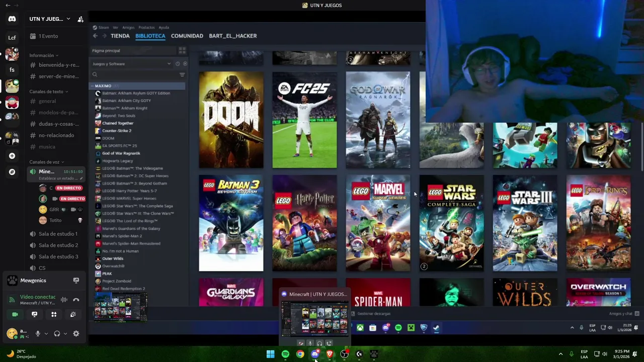Toggle screen share button beside camera
Viewport: 644px width, 362px height.
tap(34, 314)
